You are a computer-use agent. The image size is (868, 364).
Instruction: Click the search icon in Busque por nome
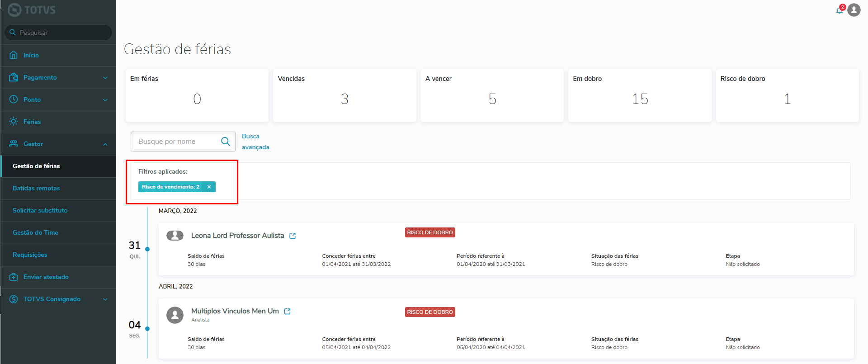point(226,142)
